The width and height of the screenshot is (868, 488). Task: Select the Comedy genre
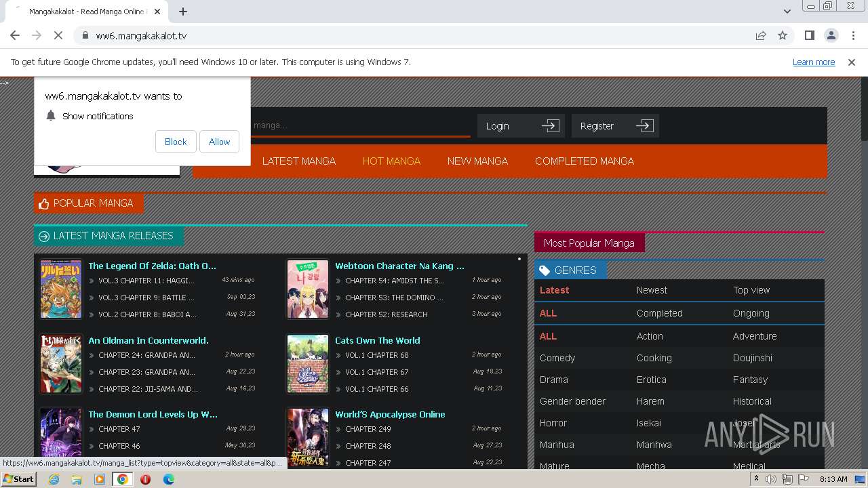pyautogui.click(x=557, y=358)
